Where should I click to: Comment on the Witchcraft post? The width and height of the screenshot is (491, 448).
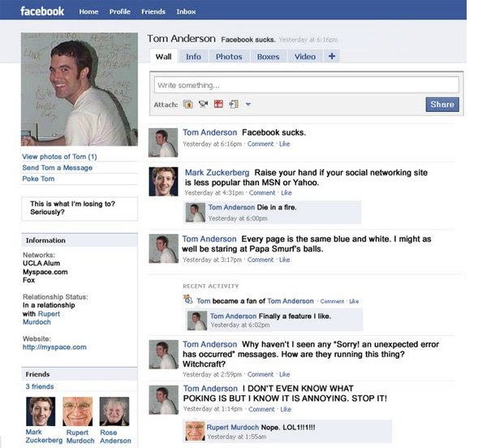coord(261,374)
